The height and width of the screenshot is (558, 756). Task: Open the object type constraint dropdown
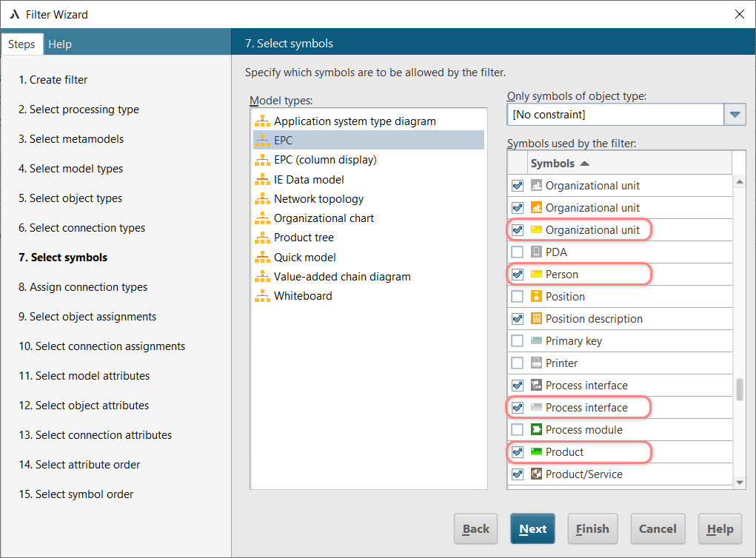point(735,114)
